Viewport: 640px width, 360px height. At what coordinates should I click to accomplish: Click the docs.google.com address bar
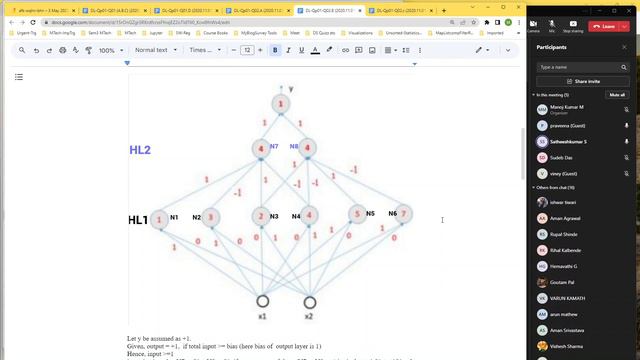(x=245, y=22)
